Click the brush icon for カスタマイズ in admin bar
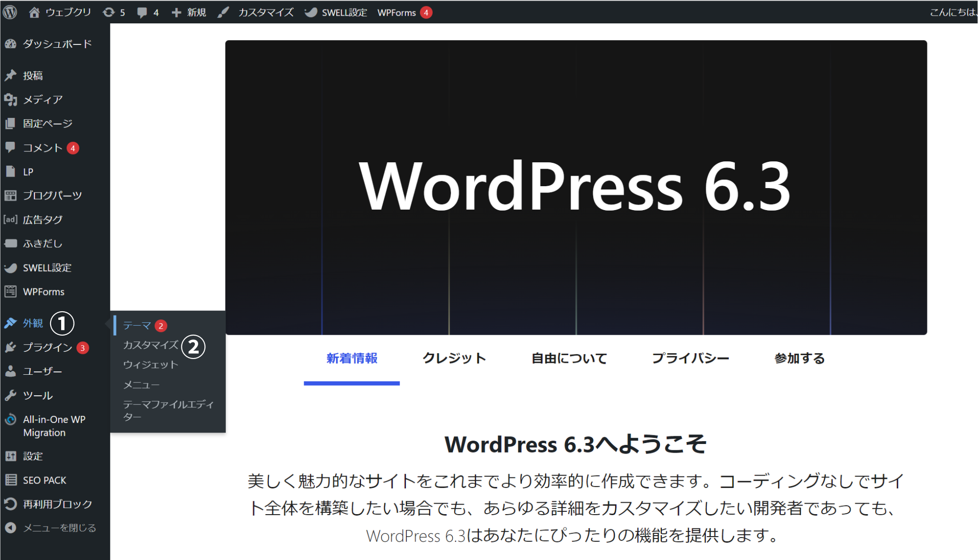Image resolution: width=978 pixels, height=560 pixels. 223,12
